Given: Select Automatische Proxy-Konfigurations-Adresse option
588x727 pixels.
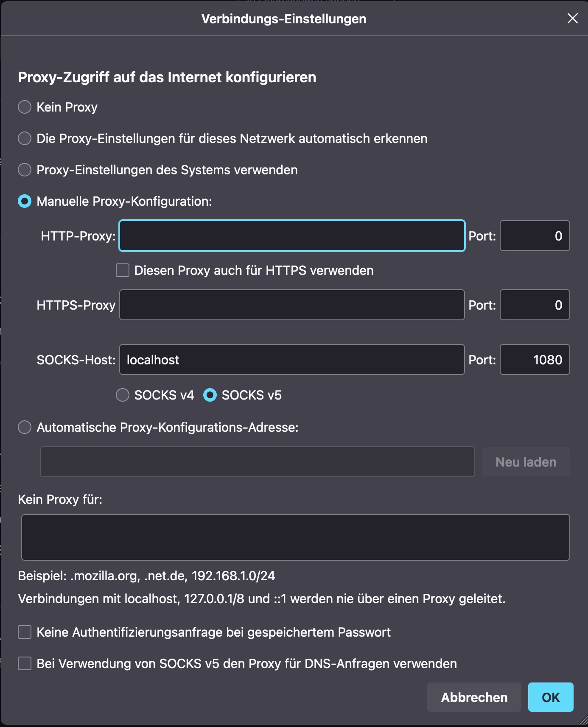Looking at the screenshot, I should [25, 427].
